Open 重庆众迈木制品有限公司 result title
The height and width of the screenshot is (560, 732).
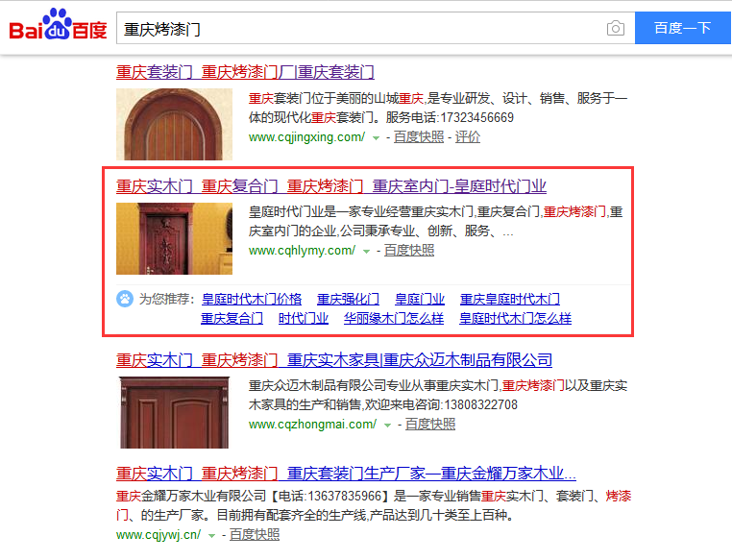[334, 360]
